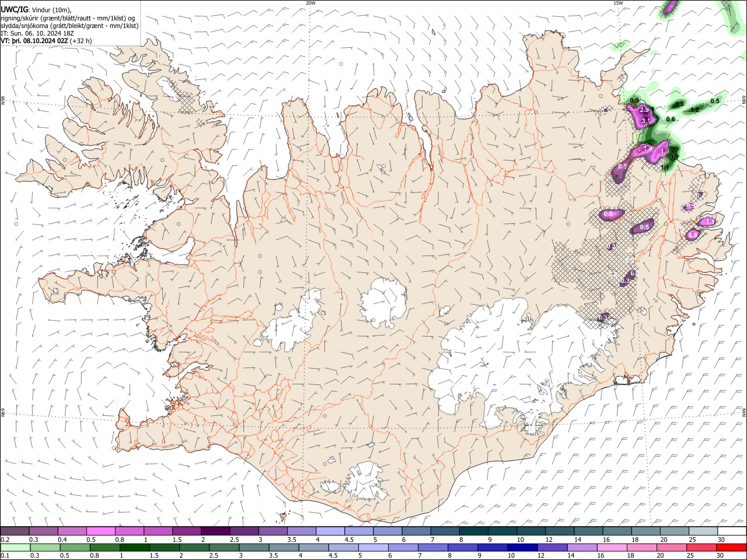Screen dimensions: 747x560
Task: Click the black '0.5' value over the sea
Action: click(x=715, y=101)
